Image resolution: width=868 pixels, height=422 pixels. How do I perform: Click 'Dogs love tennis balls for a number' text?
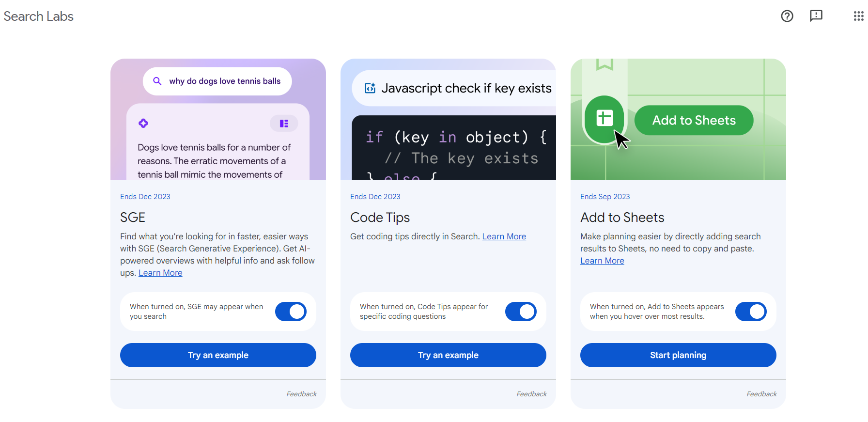click(214, 161)
